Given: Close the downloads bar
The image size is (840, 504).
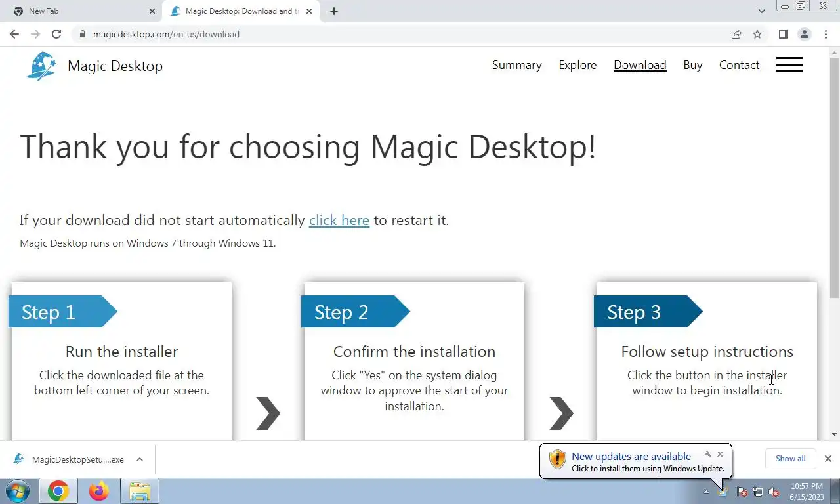Looking at the screenshot, I should (828, 459).
